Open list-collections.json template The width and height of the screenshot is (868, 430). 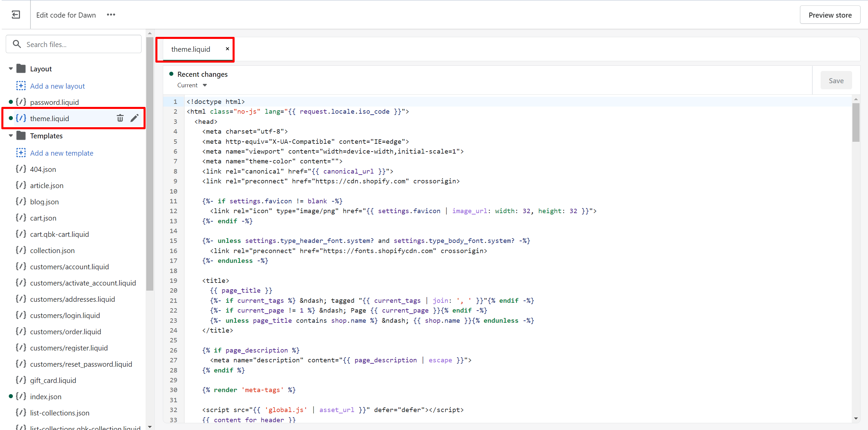coord(60,413)
